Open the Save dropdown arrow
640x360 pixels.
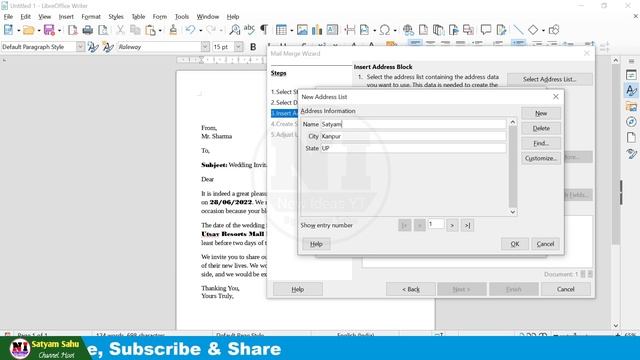pyautogui.click(x=60, y=31)
